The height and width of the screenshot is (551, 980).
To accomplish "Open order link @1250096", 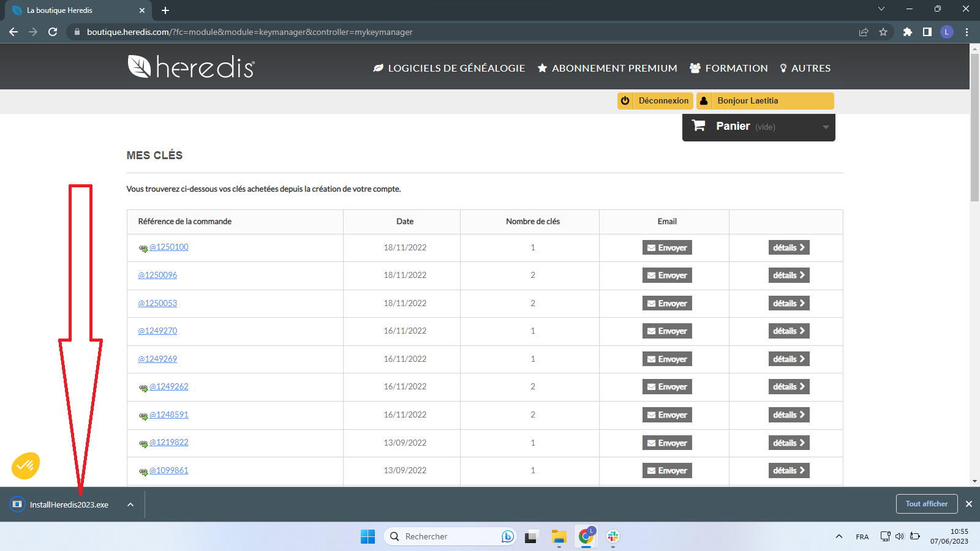I will 157,275.
